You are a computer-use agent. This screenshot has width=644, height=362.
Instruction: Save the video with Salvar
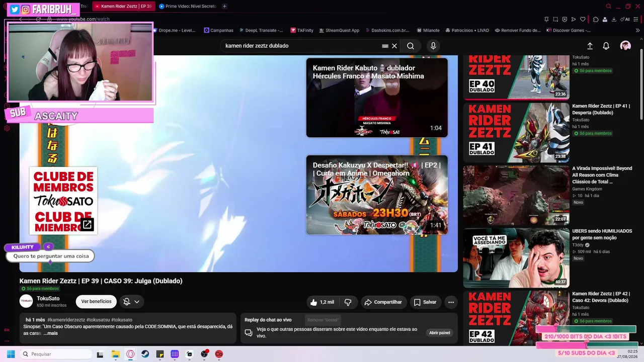coord(425,302)
